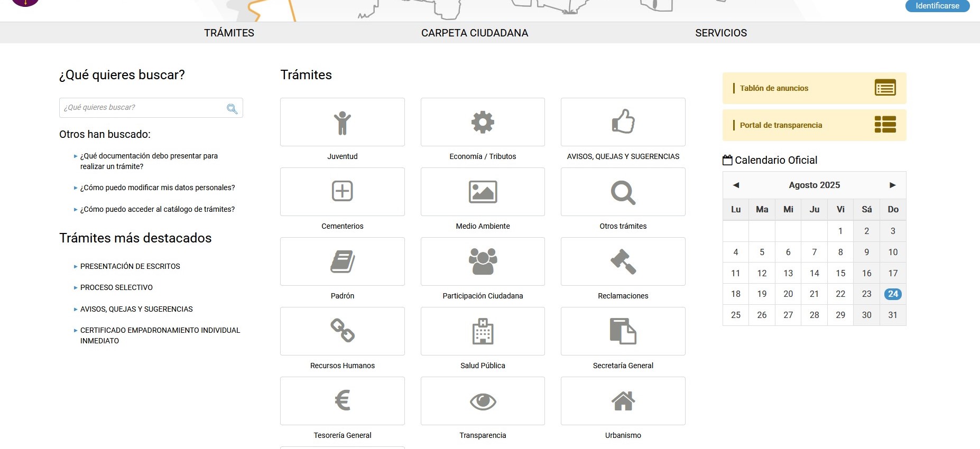Open the Cementerios plus icon tile
The height and width of the screenshot is (449, 980).
pos(342,191)
